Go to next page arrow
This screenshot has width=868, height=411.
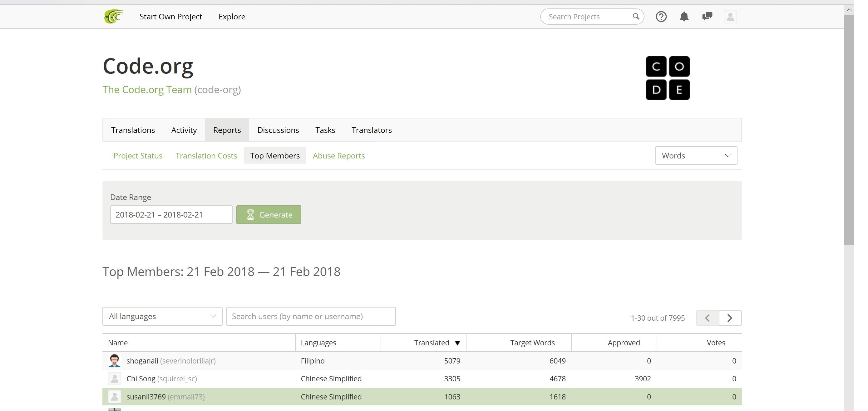click(730, 318)
